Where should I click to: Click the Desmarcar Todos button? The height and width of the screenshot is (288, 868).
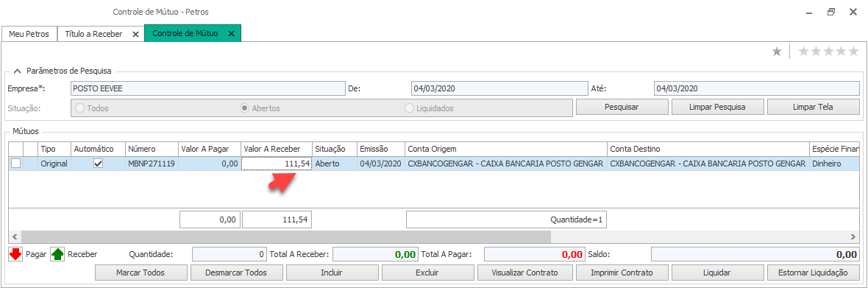(236, 273)
